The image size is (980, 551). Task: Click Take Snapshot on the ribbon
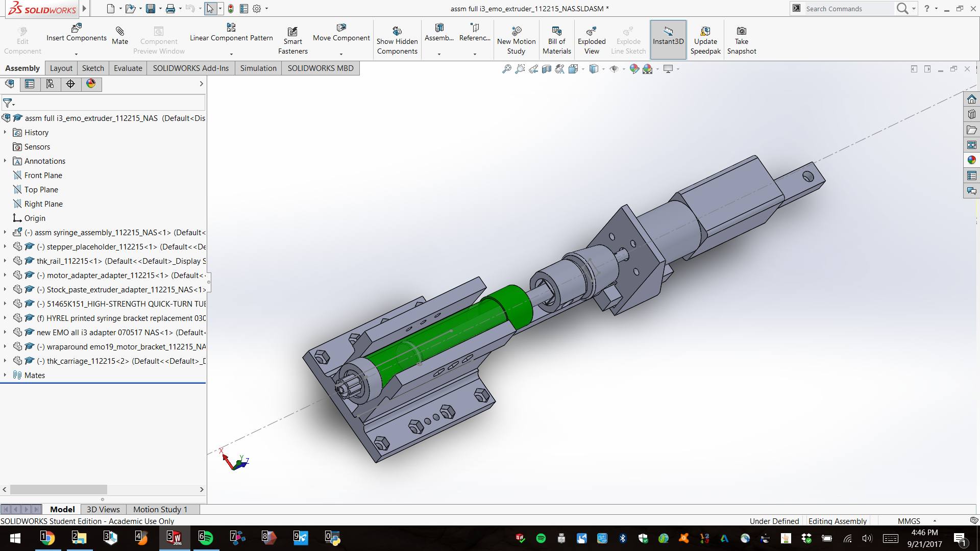pos(742,38)
